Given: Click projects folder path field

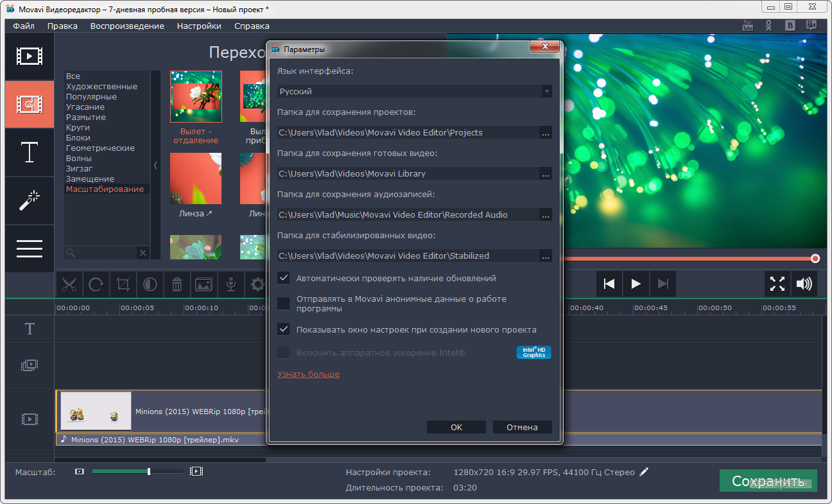Looking at the screenshot, I should (408, 132).
